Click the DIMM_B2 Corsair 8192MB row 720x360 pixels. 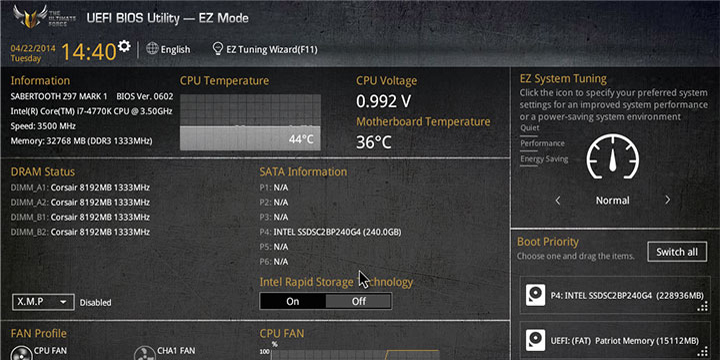[80, 232]
